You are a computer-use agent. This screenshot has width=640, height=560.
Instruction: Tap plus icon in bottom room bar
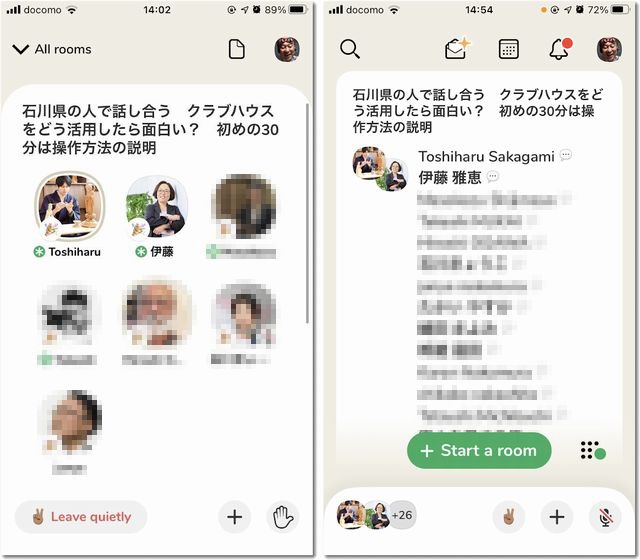(x=557, y=516)
